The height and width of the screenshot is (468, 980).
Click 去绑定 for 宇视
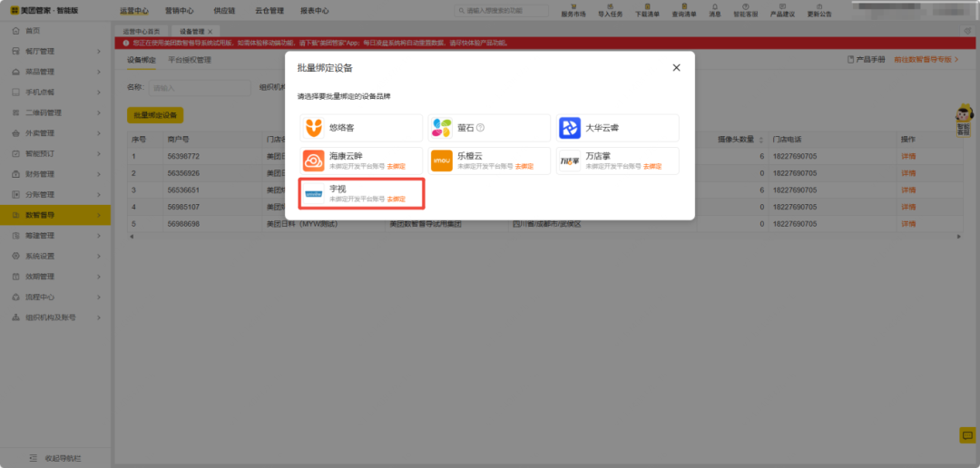point(396,200)
